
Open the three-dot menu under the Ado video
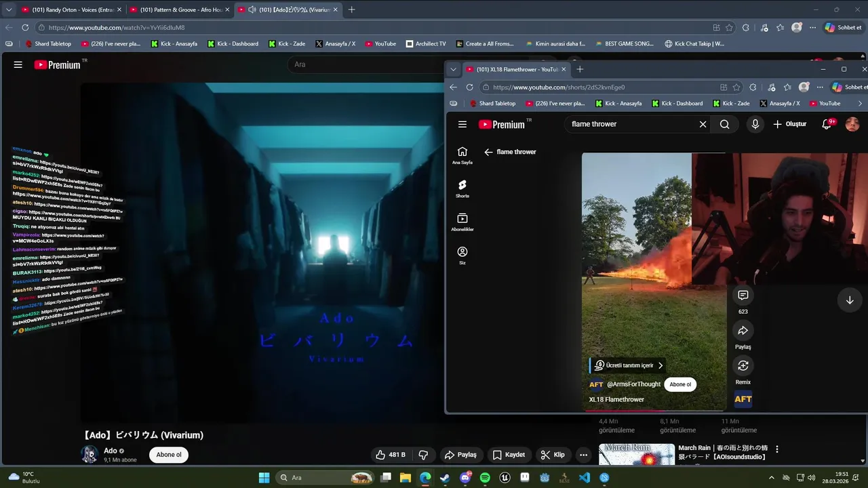(583, 455)
